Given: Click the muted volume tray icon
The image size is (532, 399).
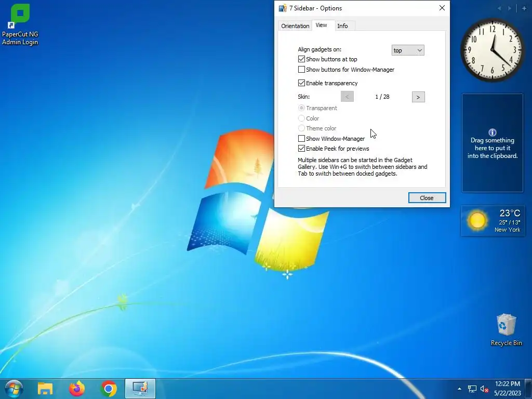Looking at the screenshot, I should (484, 389).
